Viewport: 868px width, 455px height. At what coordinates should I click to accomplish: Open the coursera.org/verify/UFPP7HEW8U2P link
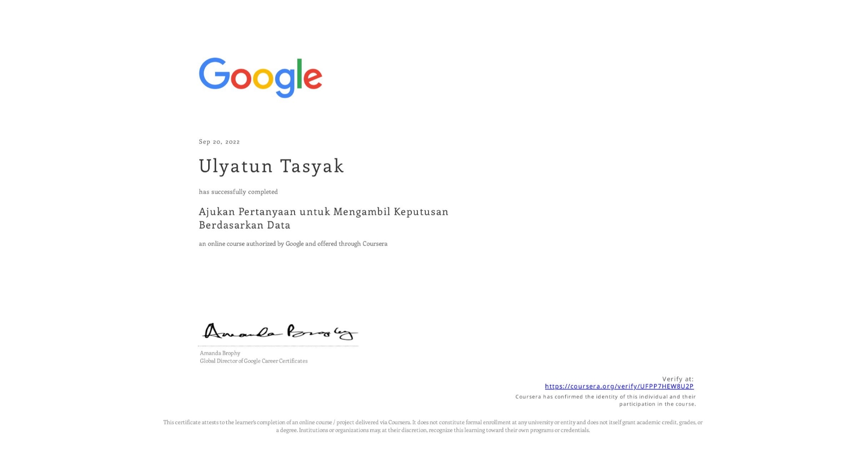pos(619,386)
